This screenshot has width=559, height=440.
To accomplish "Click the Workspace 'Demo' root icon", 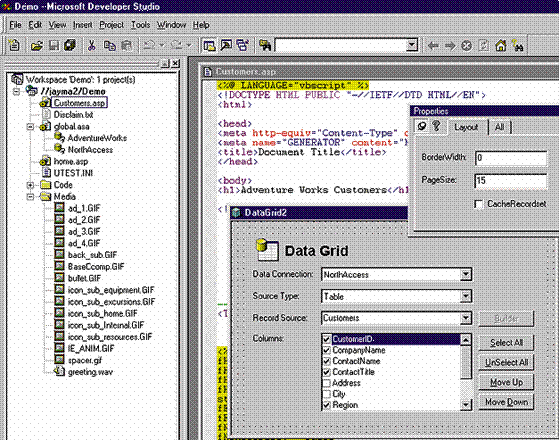I will (17, 79).
